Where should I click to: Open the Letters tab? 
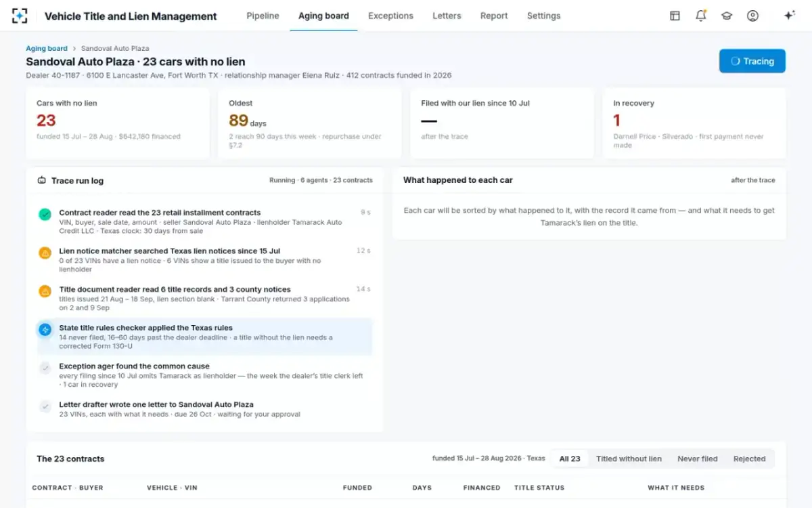tap(447, 16)
